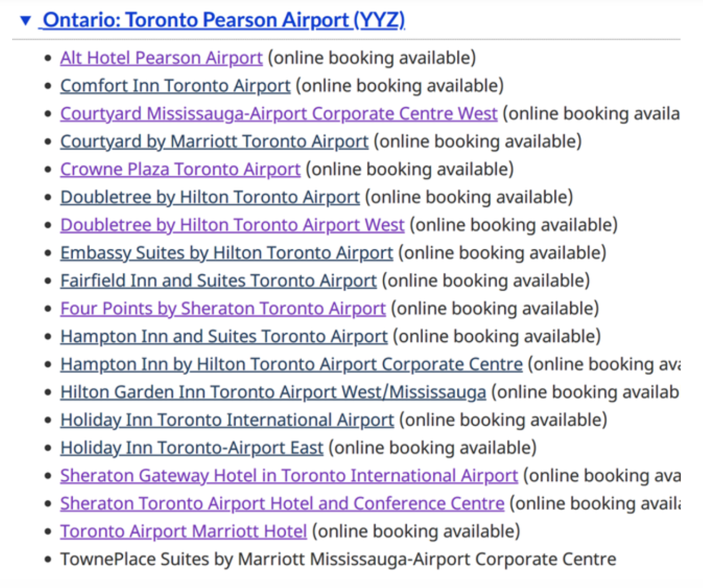The width and height of the screenshot is (703, 588).
Task: Open Comfort Inn Toronto Airport link
Action: [175, 86]
